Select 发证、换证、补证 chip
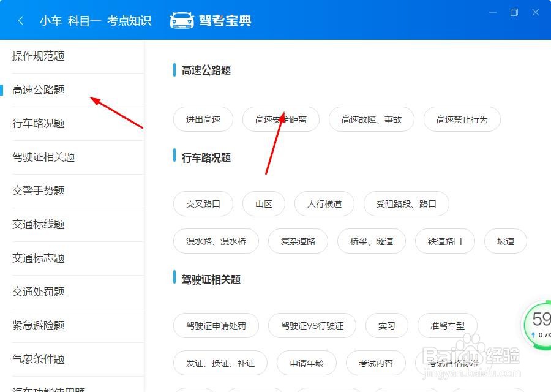This screenshot has width=551, height=392. click(x=220, y=363)
